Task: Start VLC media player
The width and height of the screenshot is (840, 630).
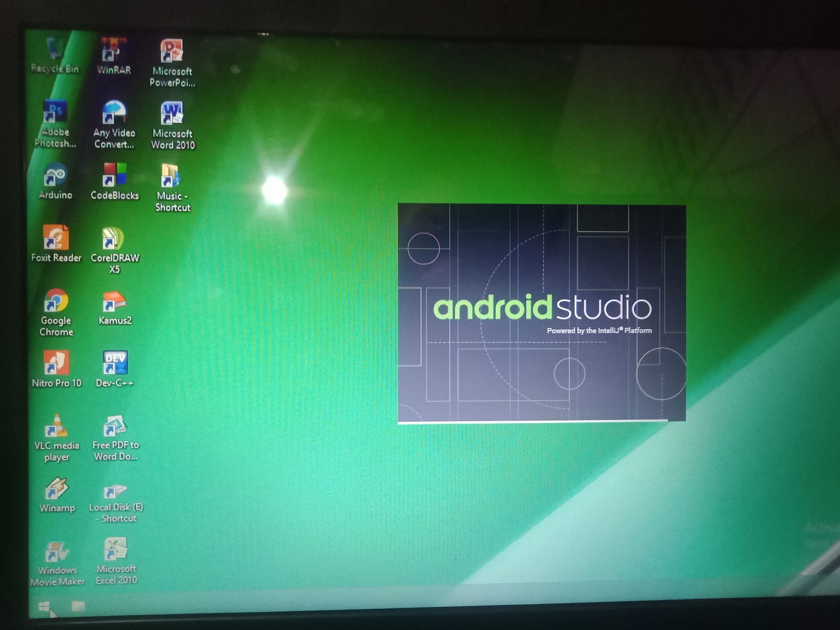Action: click(x=56, y=426)
